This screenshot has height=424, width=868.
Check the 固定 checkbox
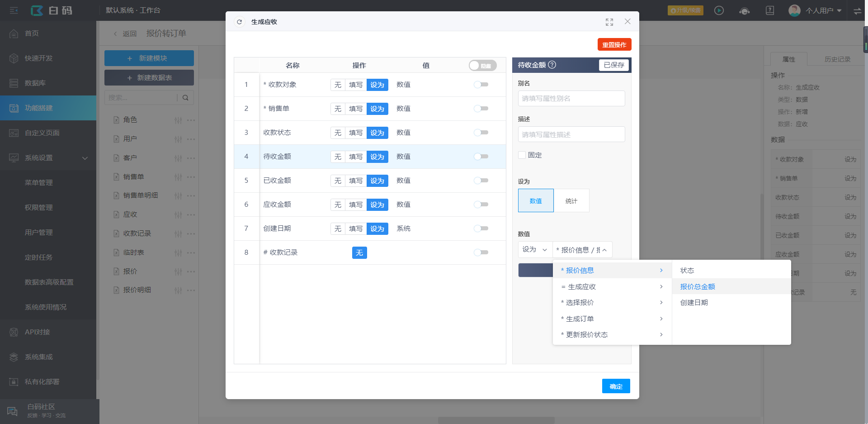coord(522,155)
